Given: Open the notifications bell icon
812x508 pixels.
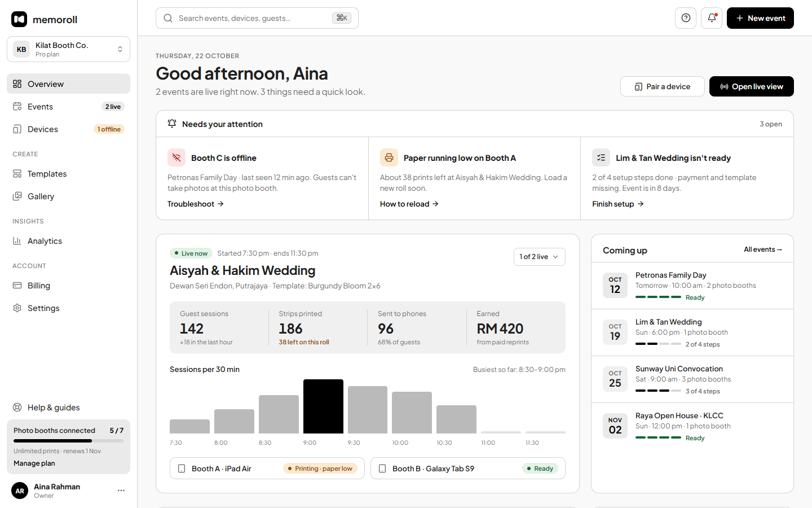Looking at the screenshot, I should coord(712,18).
